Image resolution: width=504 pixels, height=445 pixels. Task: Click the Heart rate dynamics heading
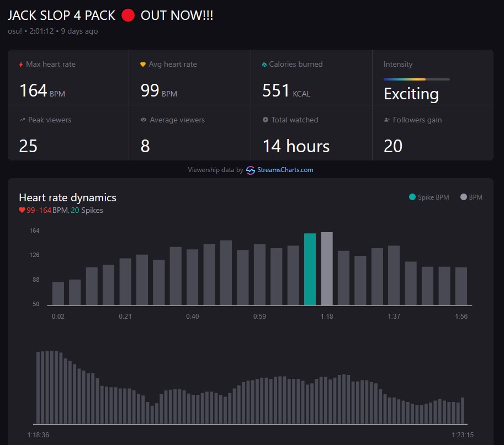click(x=67, y=197)
